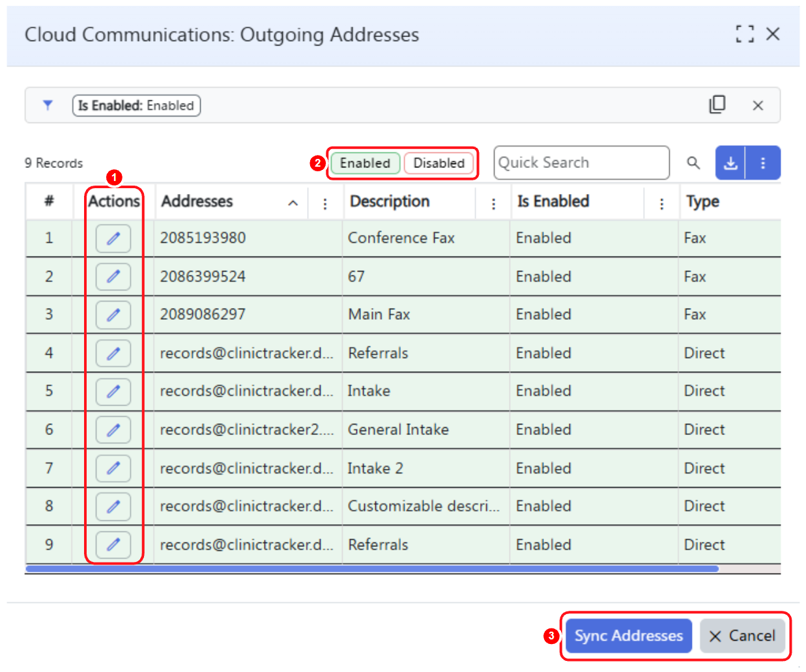Sort by the Description header
The height and width of the screenshot is (672, 806).
click(390, 201)
